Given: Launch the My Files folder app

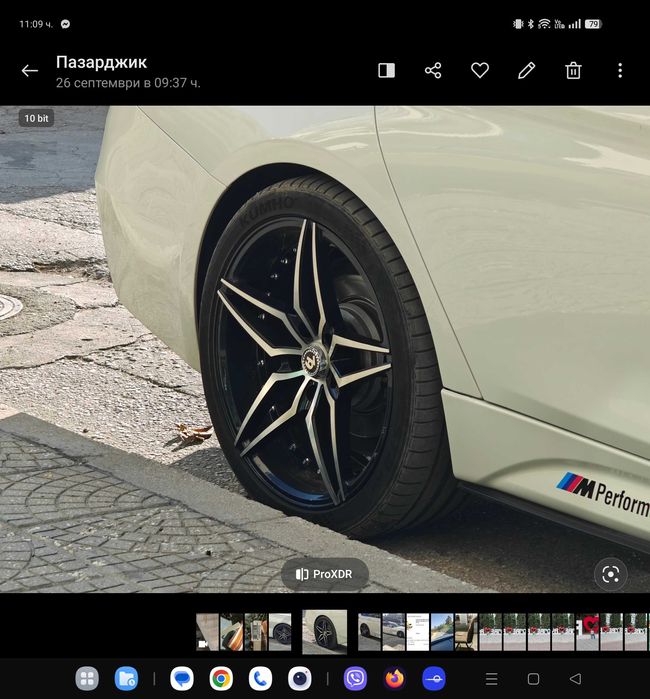Looking at the screenshot, I should click(126, 679).
